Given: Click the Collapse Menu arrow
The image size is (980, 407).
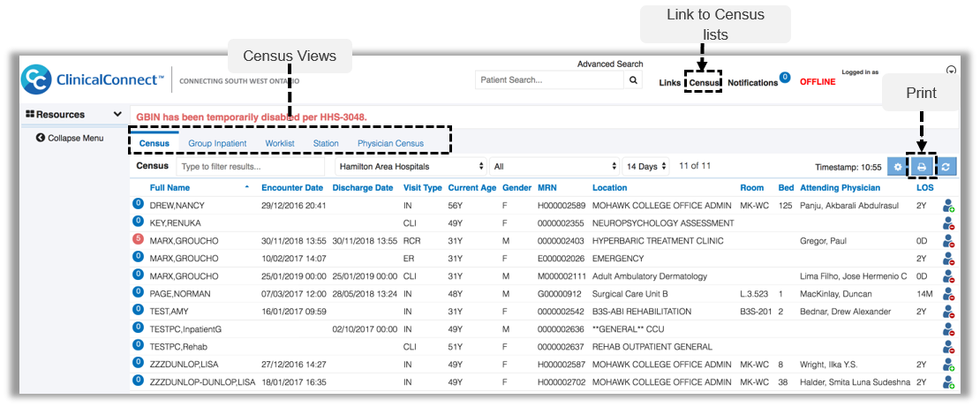Looking at the screenshot, I should [x=40, y=138].
